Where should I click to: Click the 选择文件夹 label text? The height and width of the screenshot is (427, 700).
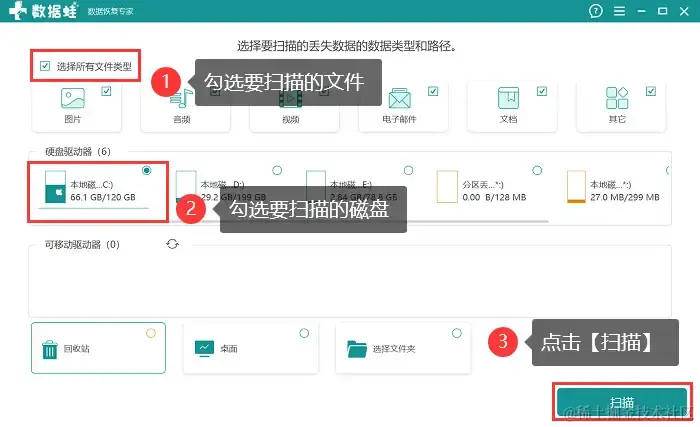[394, 348]
